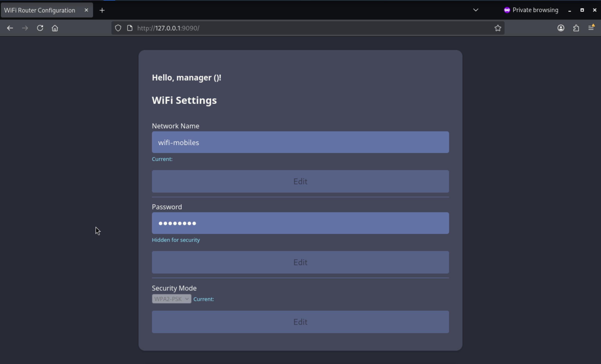Image resolution: width=601 pixels, height=364 pixels.
Task: Click the site information page icon
Action: point(130,28)
